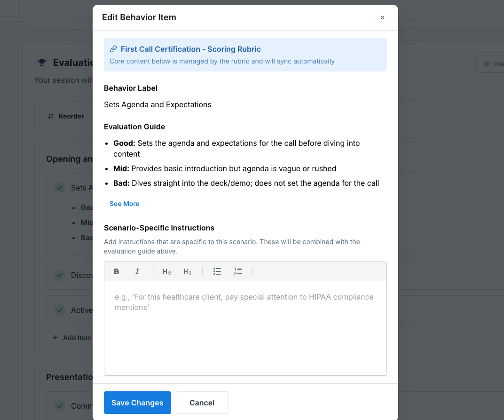Click the green check beside the Comm… item
504x420 pixels.
click(x=59, y=406)
